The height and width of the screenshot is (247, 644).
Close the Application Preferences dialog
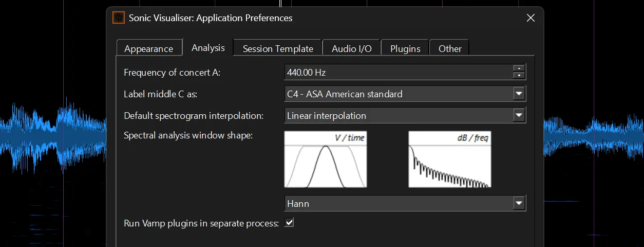[531, 18]
